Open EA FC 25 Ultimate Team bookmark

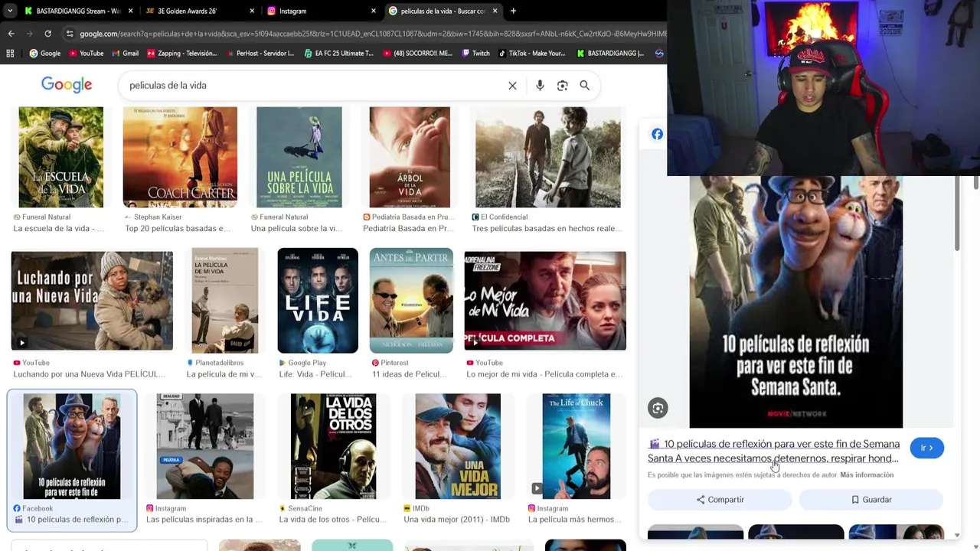[338, 54]
